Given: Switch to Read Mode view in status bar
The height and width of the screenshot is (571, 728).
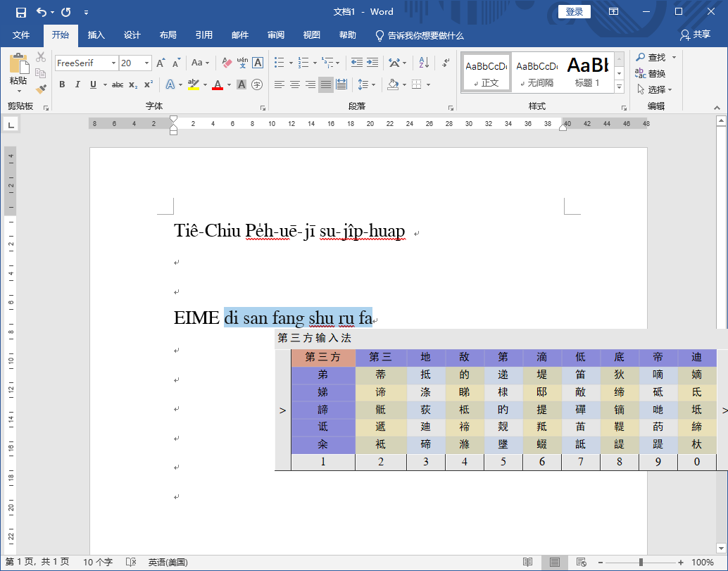Looking at the screenshot, I should (527, 562).
